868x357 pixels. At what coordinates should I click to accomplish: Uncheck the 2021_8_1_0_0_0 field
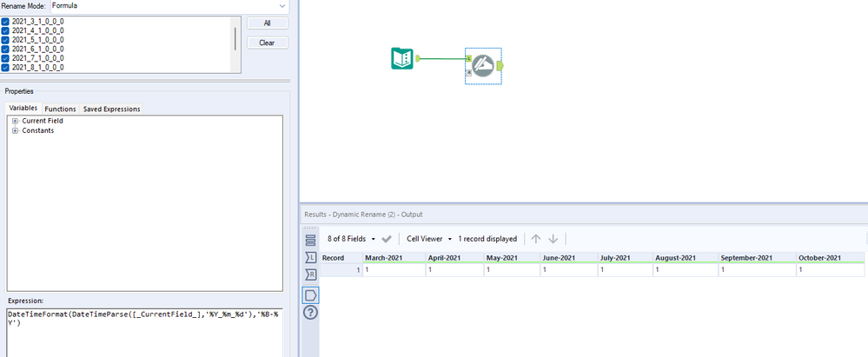pyautogui.click(x=5, y=68)
